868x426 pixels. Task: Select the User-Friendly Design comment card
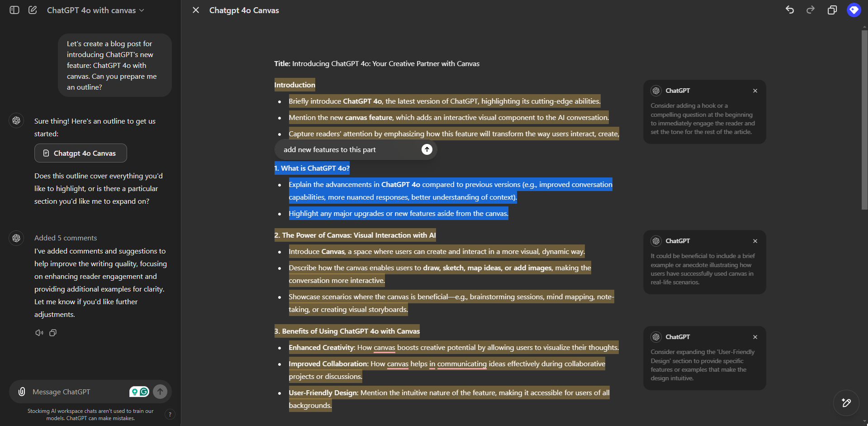[x=704, y=358]
